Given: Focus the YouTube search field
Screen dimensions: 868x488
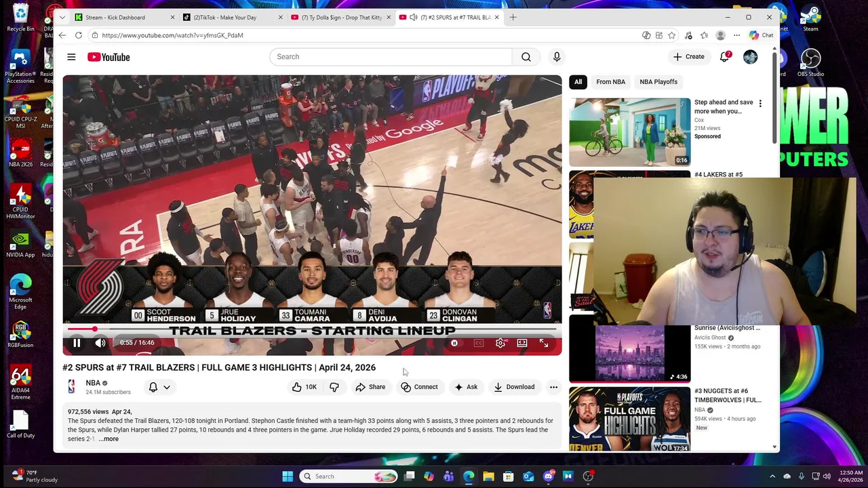Looking at the screenshot, I should pyautogui.click(x=391, y=57).
